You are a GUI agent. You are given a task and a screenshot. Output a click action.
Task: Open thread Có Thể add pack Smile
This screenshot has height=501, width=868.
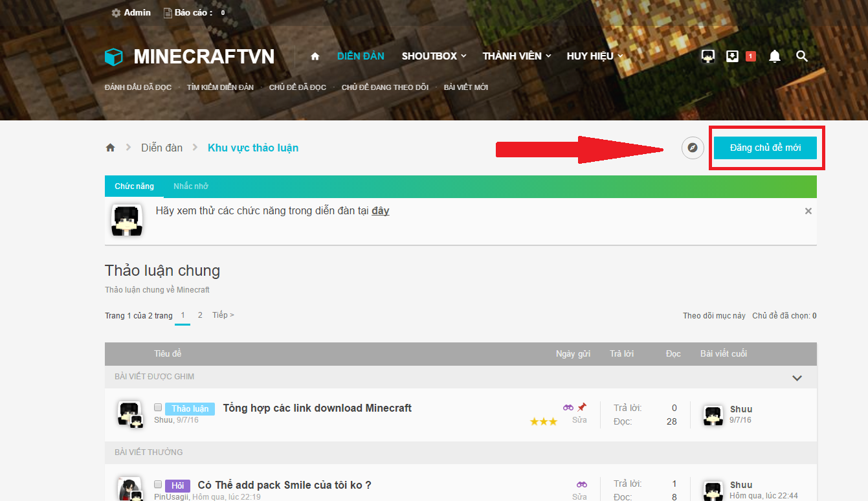pos(285,485)
